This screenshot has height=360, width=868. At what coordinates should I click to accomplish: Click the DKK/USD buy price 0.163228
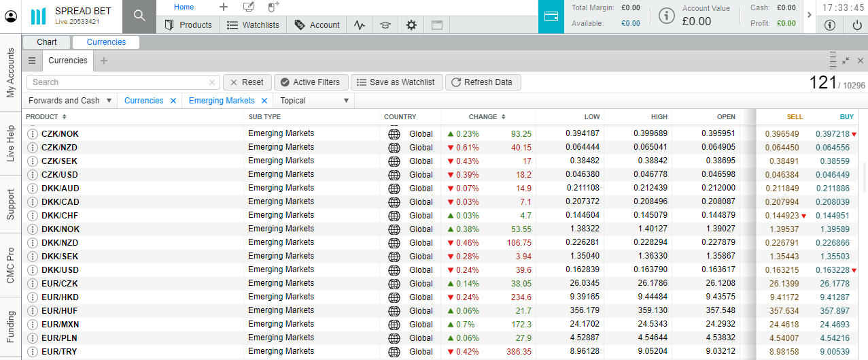click(x=833, y=270)
